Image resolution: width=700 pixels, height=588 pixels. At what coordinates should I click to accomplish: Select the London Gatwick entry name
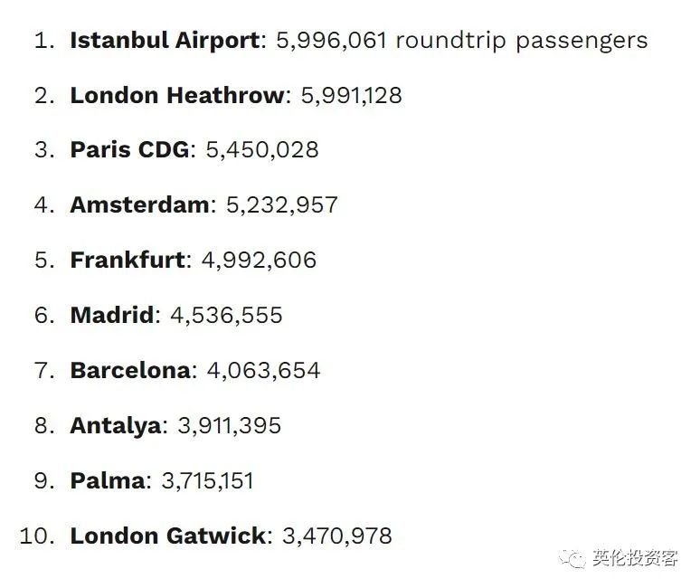pyautogui.click(x=167, y=536)
